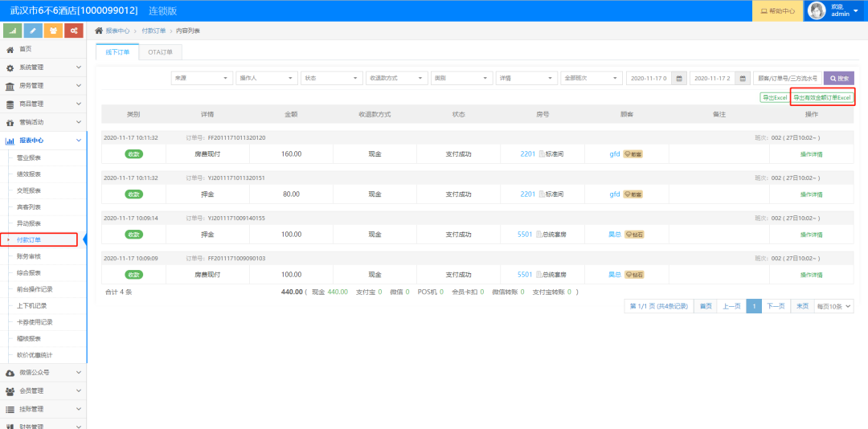This screenshot has width=868, height=429.
Task: Open 营业报表 in the sidebar
Action: tap(29, 157)
